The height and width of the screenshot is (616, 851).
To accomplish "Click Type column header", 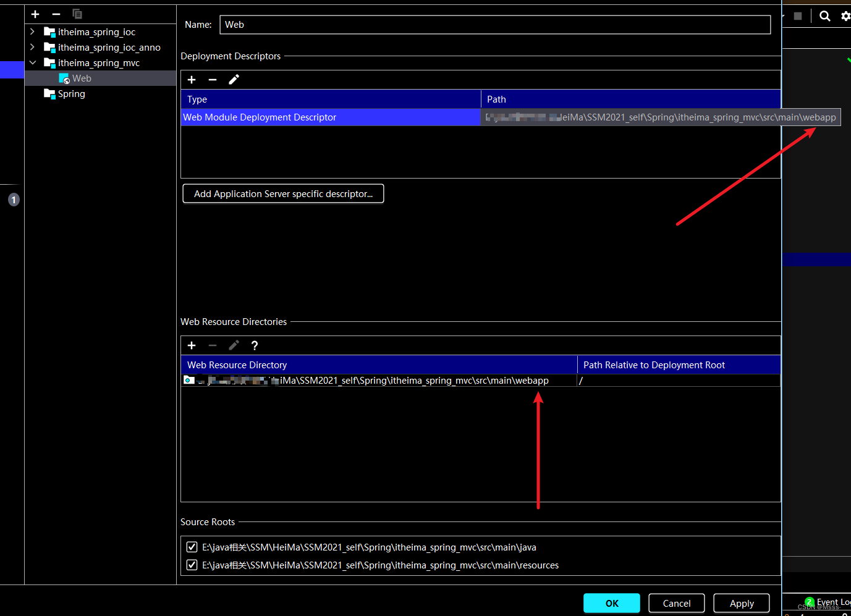I will click(331, 99).
